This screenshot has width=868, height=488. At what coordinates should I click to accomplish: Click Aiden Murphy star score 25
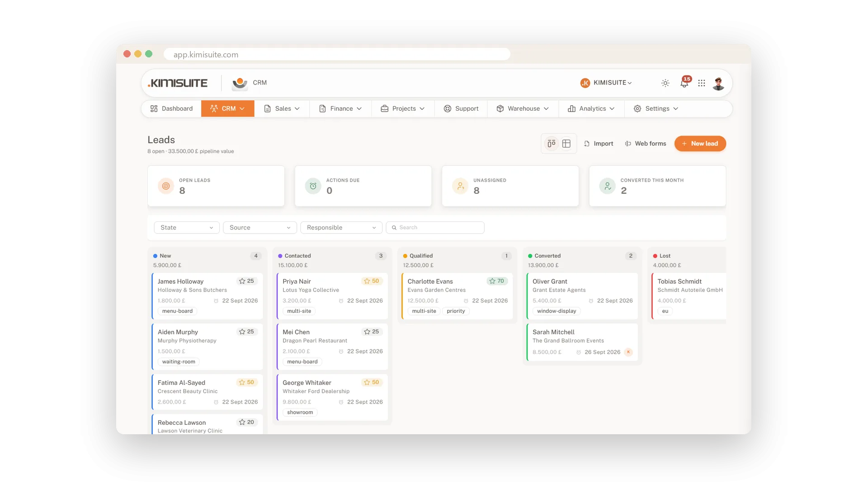pos(246,332)
